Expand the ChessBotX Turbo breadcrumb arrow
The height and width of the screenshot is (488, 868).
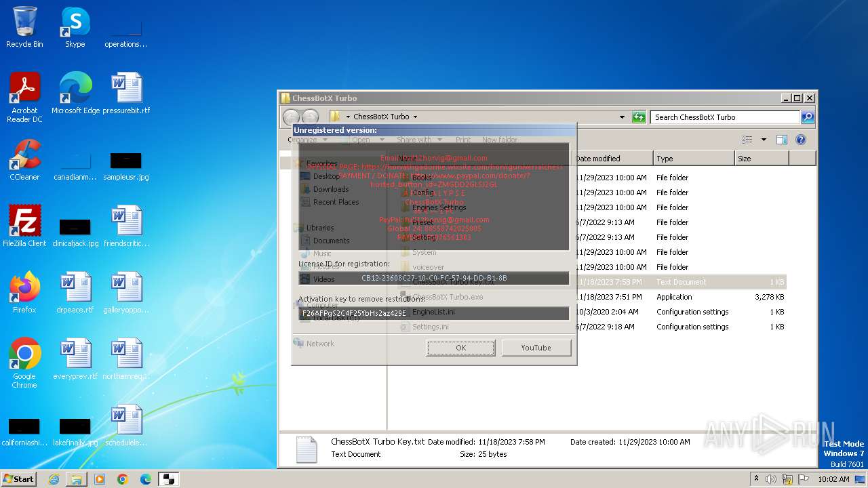tap(415, 117)
